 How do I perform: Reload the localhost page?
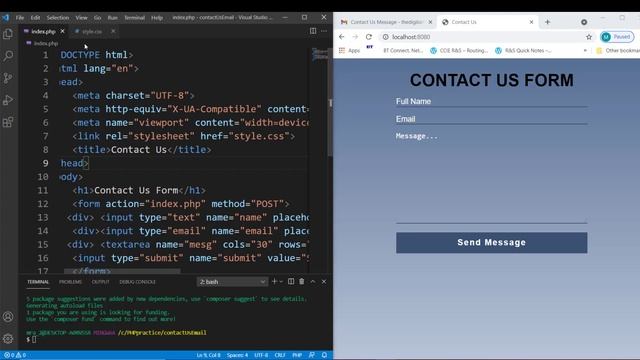[x=369, y=37]
